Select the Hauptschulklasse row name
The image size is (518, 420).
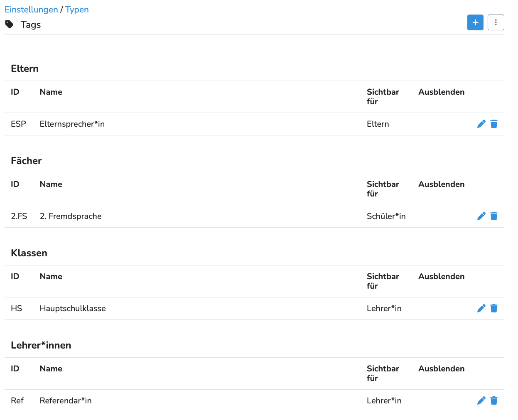(x=73, y=308)
